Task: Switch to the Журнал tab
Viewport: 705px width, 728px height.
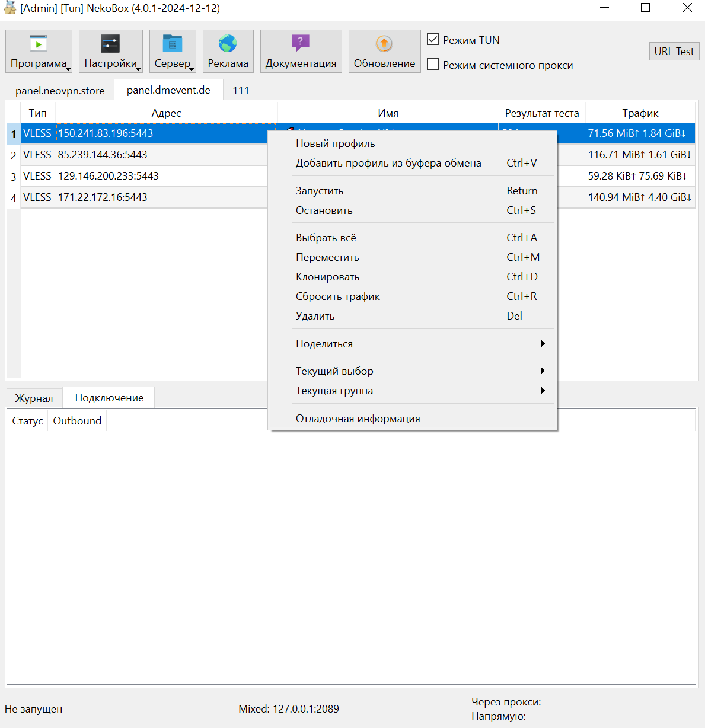Action: pos(34,398)
